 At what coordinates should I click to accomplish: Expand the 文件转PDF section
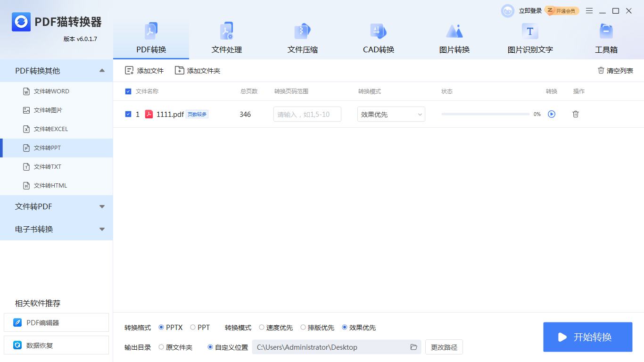(x=57, y=206)
